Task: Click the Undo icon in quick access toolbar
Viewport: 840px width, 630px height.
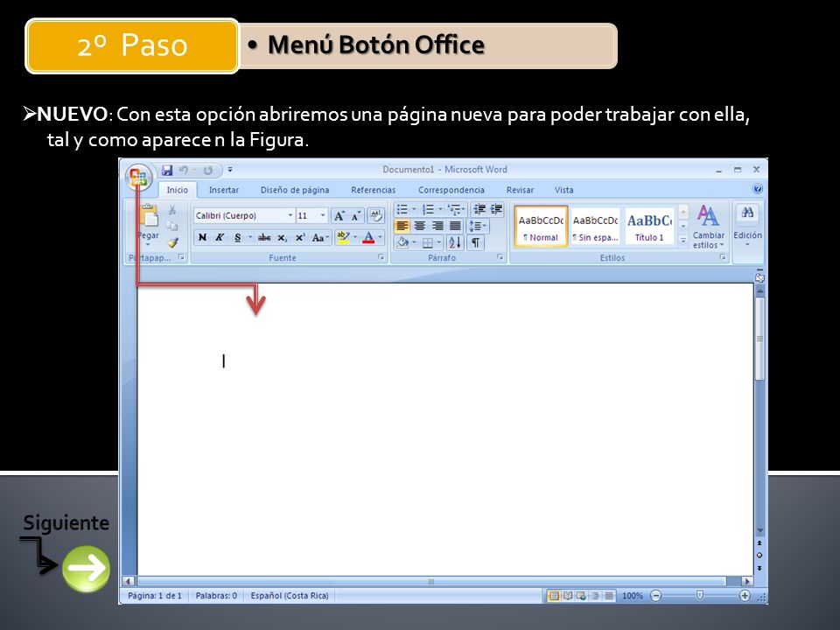Action: coord(183,170)
